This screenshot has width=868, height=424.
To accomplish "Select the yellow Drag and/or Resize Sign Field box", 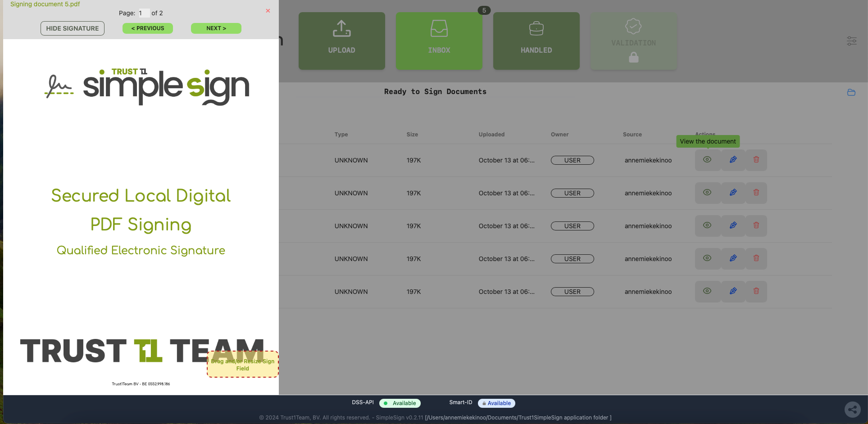I will click(x=243, y=365).
